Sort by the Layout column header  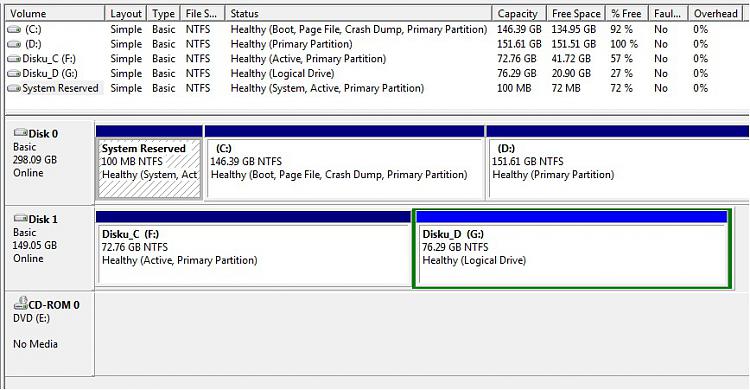(126, 13)
